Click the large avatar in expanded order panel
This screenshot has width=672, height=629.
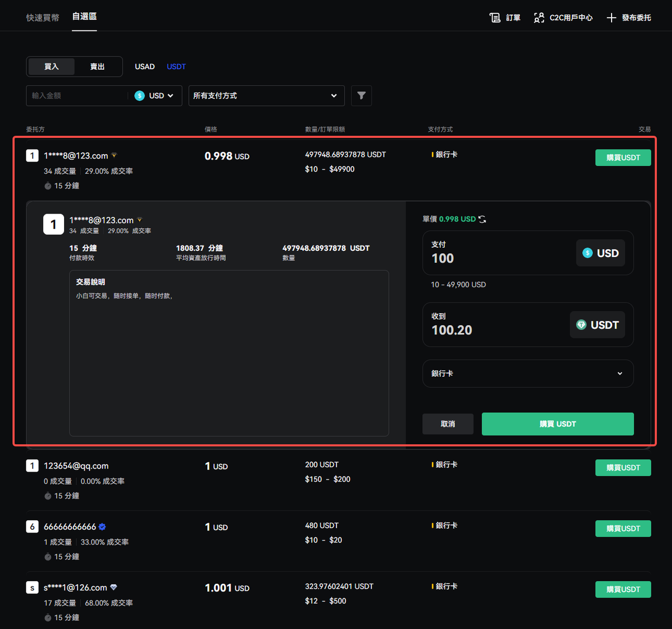(x=54, y=224)
